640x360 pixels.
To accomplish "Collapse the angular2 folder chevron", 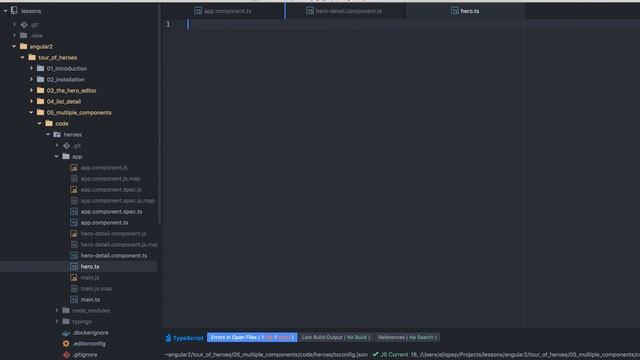I will pos(14,47).
